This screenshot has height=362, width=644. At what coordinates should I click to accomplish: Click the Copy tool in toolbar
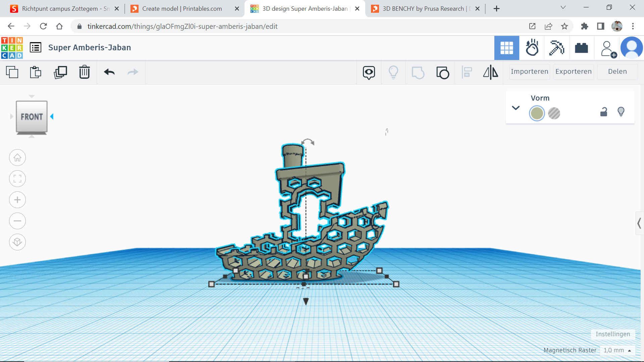[12, 72]
